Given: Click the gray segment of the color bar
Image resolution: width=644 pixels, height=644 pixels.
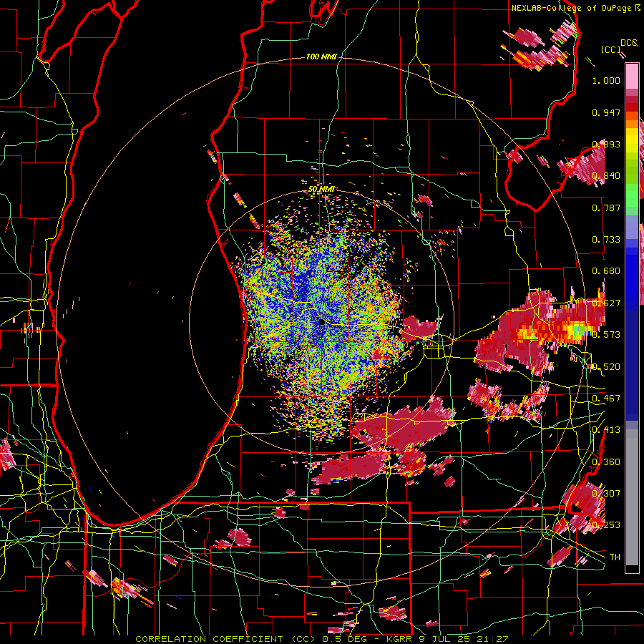Looking at the screenshot, I should point(632,497).
